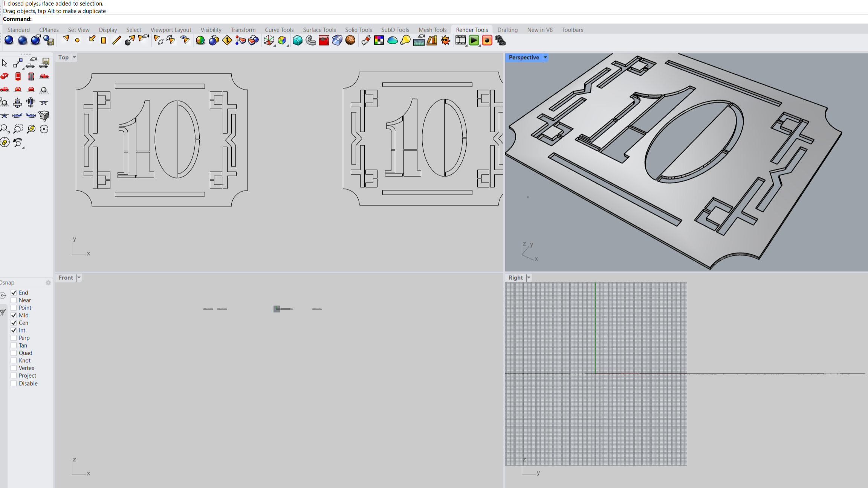Click the green play render button icon
Image resolution: width=868 pixels, height=488 pixels.
coord(474,40)
